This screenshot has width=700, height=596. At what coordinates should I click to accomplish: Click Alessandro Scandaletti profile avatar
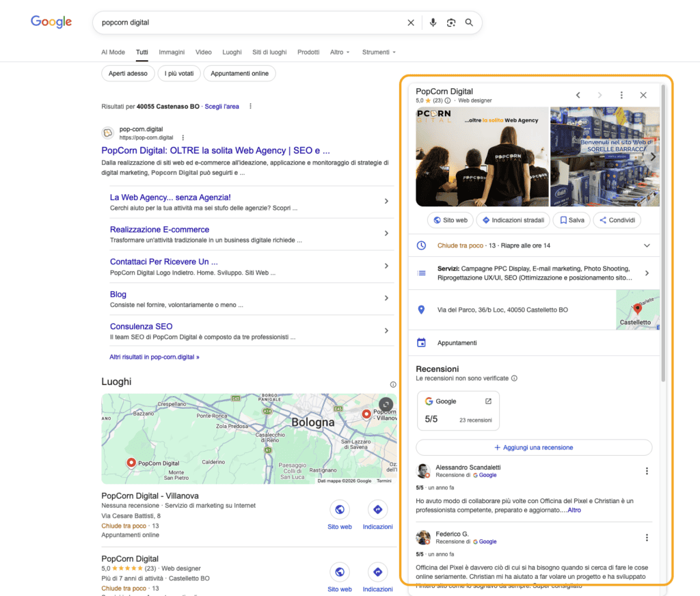click(x=422, y=470)
